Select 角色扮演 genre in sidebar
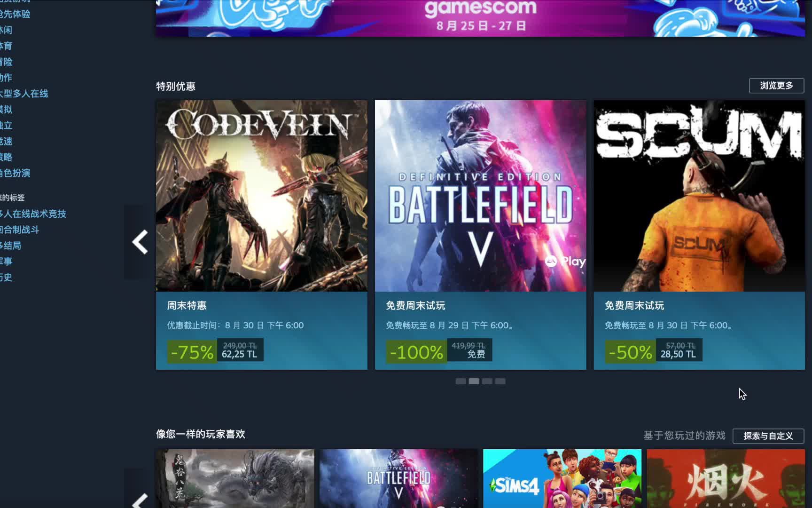This screenshot has height=508, width=812. click(15, 173)
